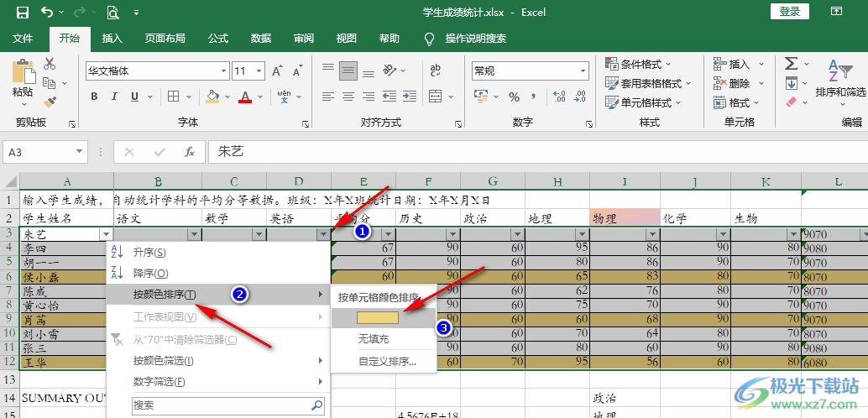868x418 pixels.
Task: Select the yellow cell color swatch
Action: click(x=377, y=317)
